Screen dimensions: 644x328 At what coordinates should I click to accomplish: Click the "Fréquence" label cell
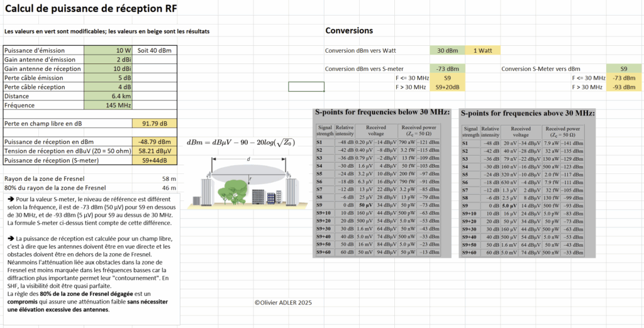tap(43, 105)
